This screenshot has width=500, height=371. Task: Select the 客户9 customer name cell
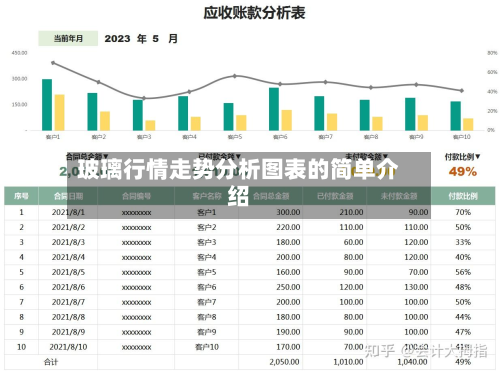tap(207, 332)
